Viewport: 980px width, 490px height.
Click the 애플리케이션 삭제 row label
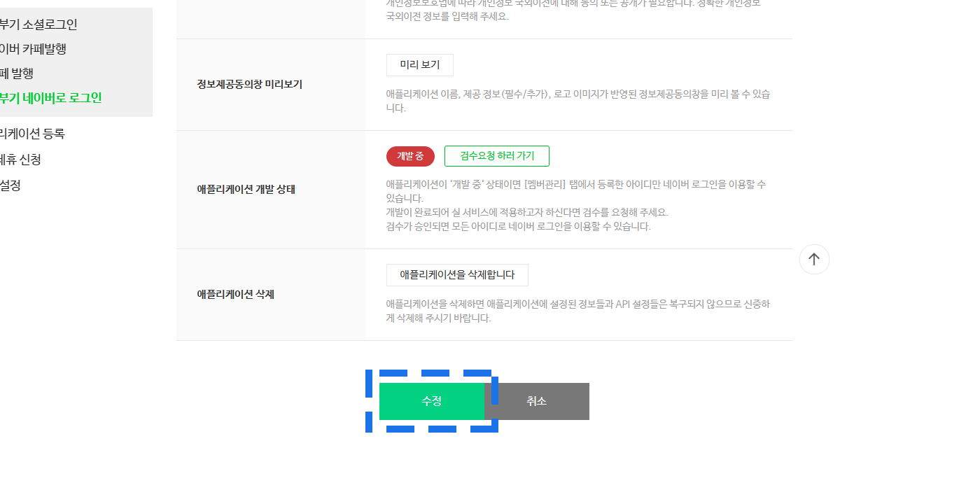tap(235, 294)
